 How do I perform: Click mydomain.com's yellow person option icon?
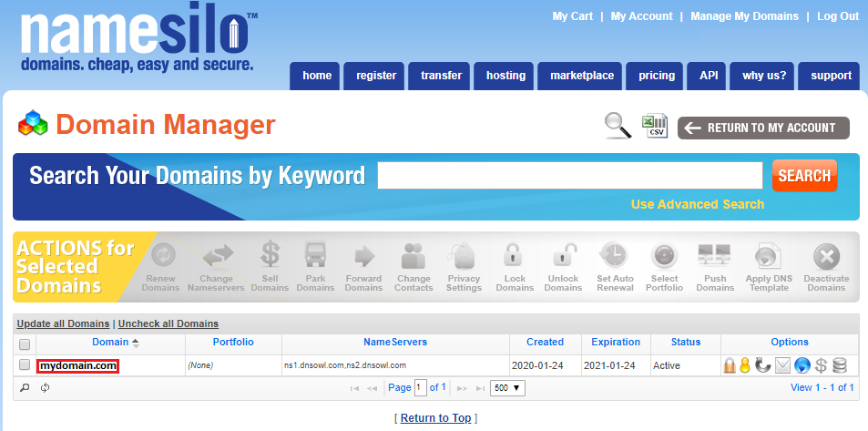point(744,365)
